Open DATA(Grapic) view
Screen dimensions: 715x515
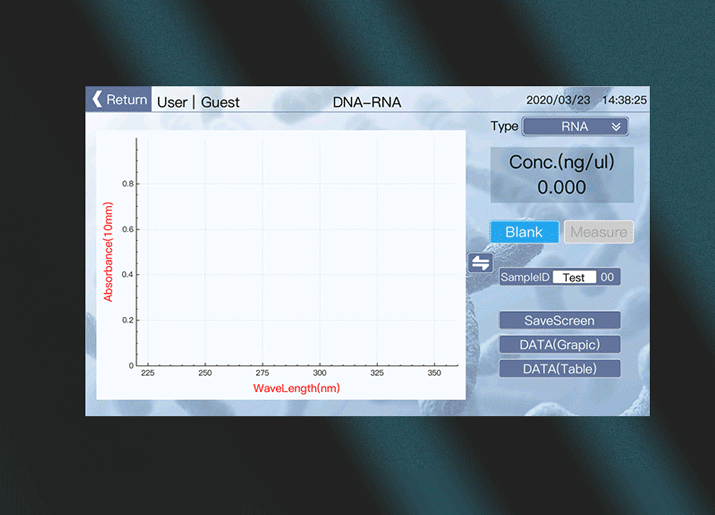(560, 344)
